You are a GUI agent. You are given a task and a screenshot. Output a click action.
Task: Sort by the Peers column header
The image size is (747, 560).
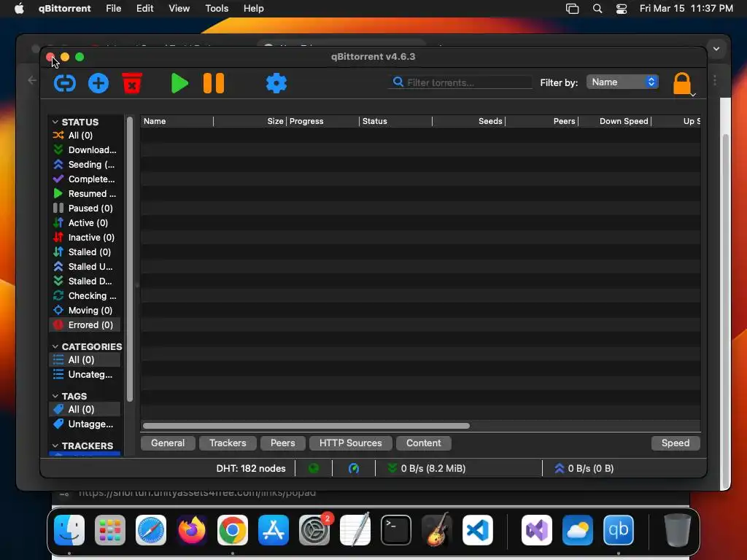pos(542,122)
